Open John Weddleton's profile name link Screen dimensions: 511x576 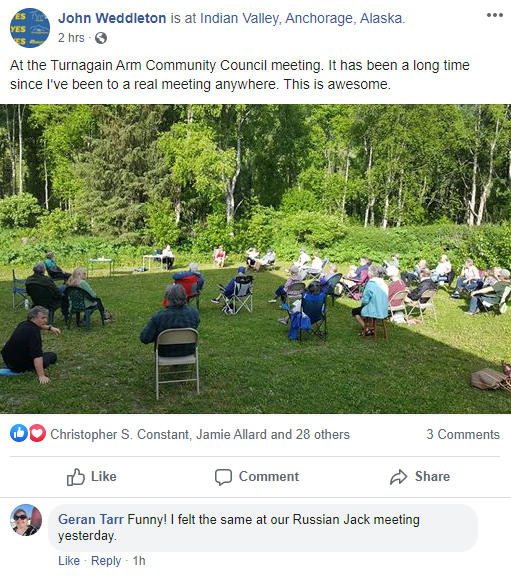tap(112, 18)
